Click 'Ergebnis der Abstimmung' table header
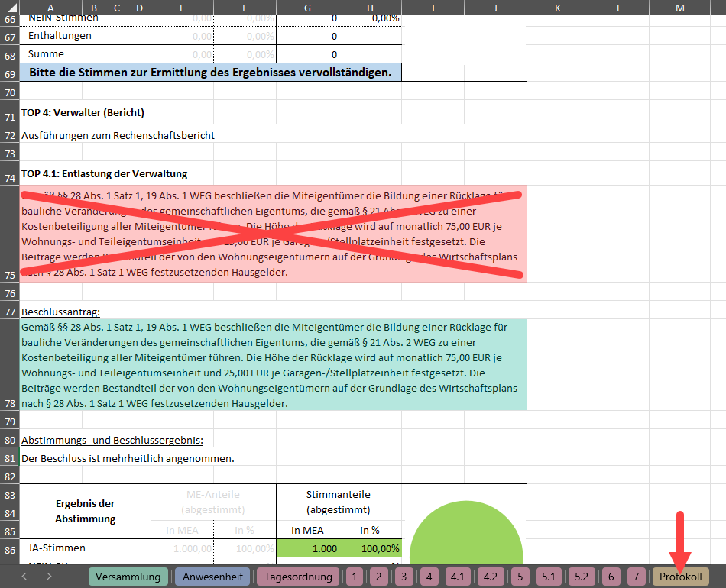The height and width of the screenshot is (588, 726). tap(85, 511)
